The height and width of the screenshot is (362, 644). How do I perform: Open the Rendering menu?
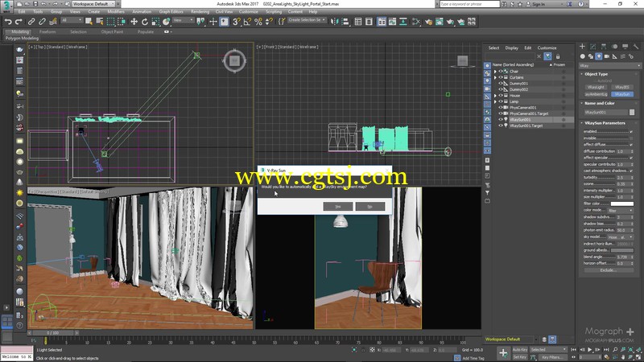(x=200, y=12)
